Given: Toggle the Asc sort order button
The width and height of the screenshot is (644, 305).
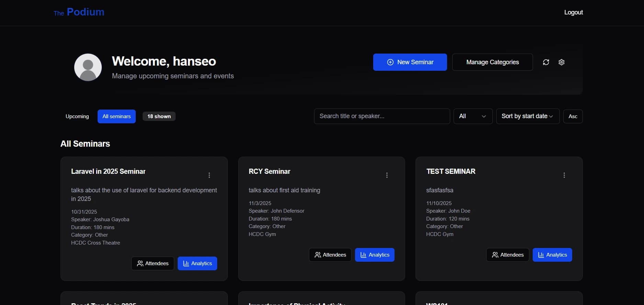Looking at the screenshot, I should coord(573,116).
